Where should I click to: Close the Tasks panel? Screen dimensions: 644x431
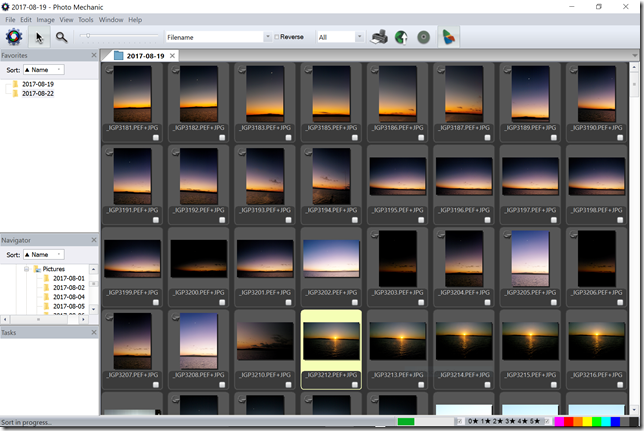pyautogui.click(x=94, y=332)
